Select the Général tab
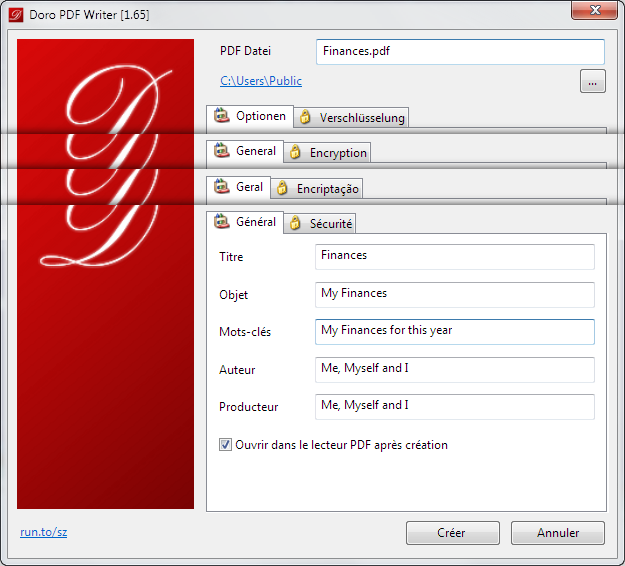 pos(245,222)
